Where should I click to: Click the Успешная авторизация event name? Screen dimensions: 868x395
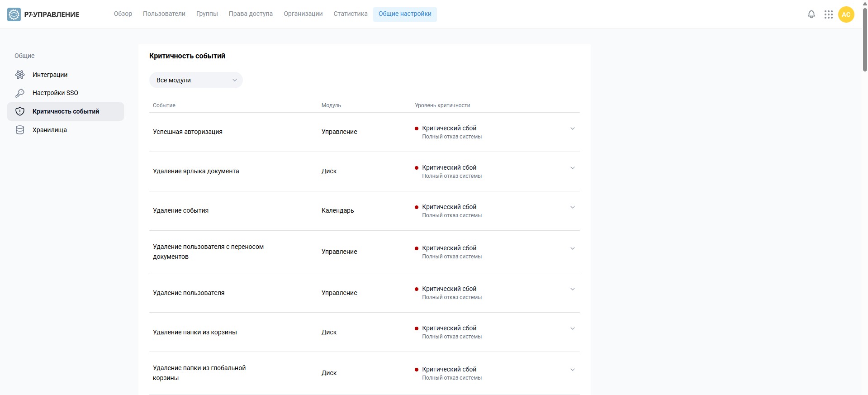pos(188,132)
